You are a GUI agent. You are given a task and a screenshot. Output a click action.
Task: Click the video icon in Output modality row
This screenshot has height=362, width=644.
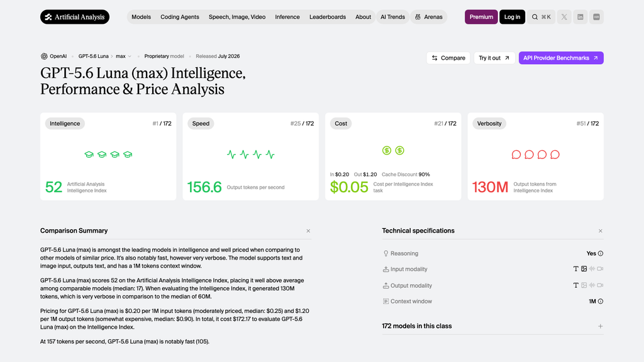(600, 285)
